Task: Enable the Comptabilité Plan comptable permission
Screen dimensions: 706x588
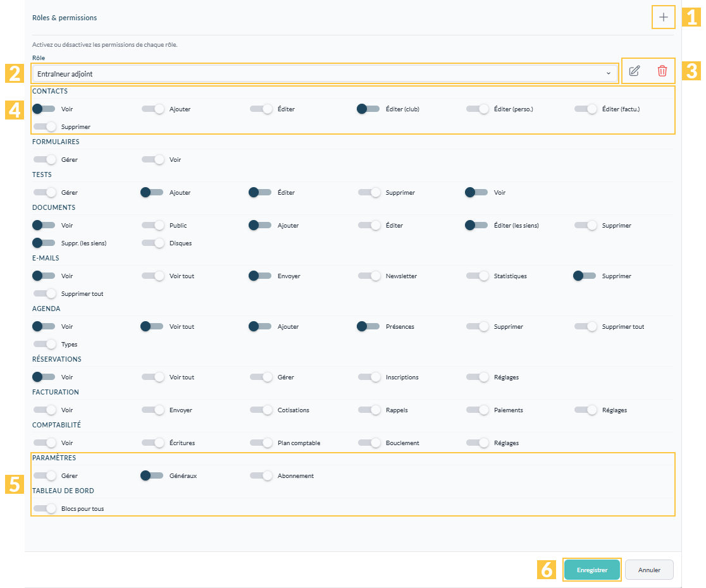Action: [261, 443]
